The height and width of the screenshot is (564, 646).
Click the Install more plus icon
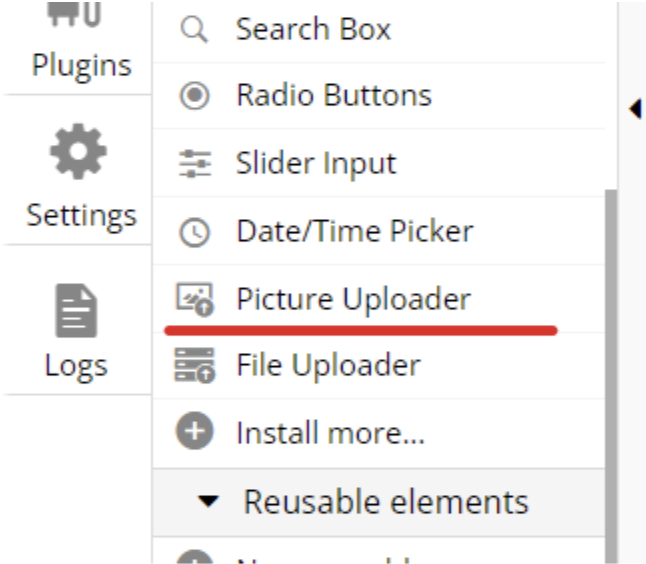(193, 433)
